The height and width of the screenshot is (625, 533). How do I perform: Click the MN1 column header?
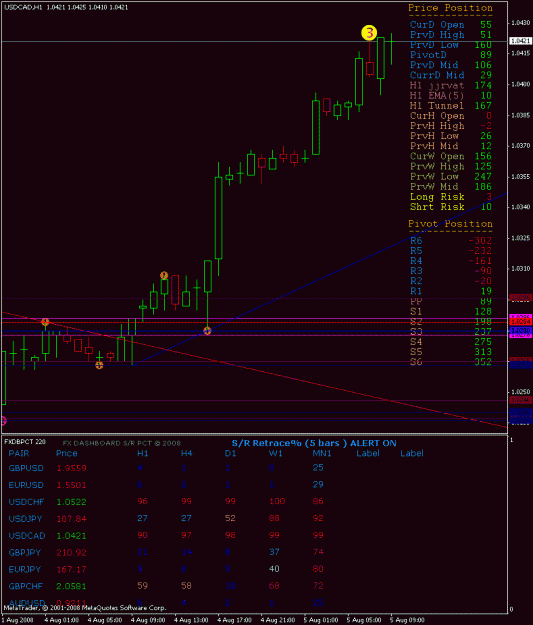click(x=322, y=454)
